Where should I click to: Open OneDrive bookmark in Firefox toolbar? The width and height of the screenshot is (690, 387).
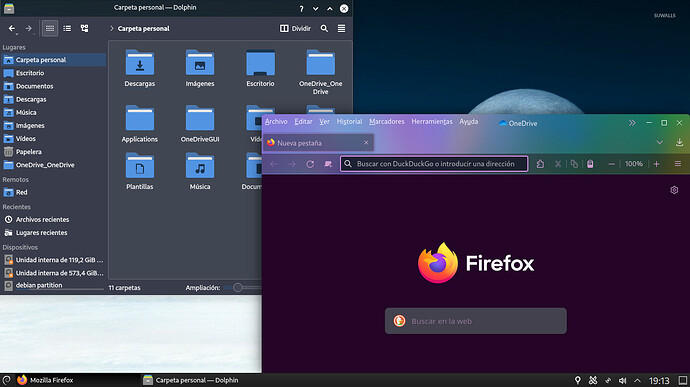[518, 123]
